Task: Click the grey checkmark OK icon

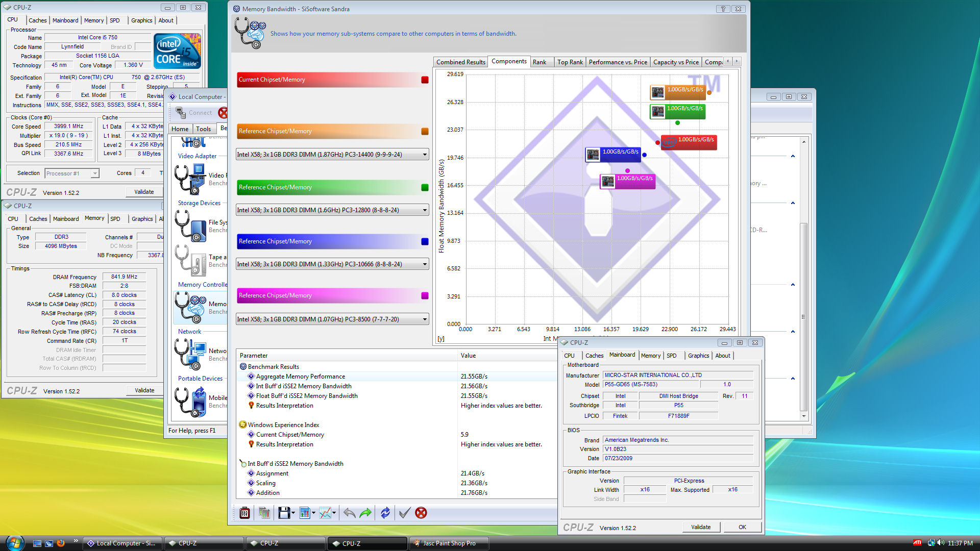Action: coord(404,513)
